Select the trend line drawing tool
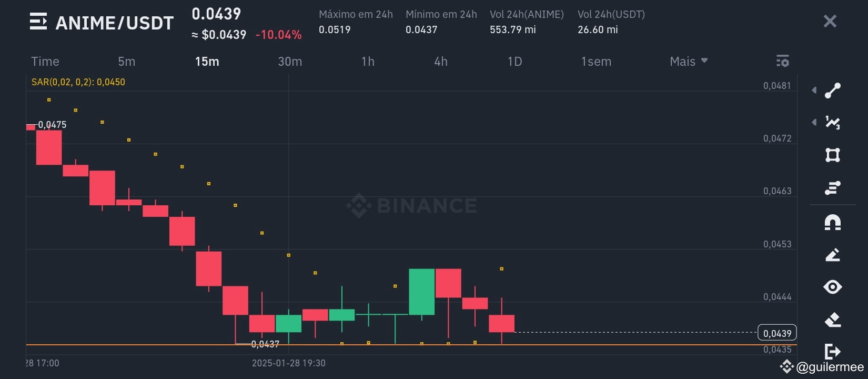868x379 pixels. coord(833,91)
